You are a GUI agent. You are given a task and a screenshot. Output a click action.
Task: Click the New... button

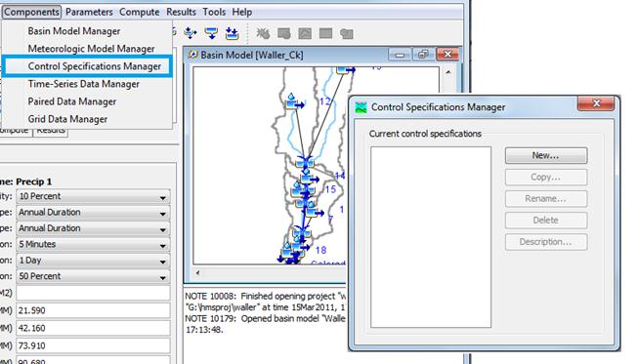(x=546, y=155)
